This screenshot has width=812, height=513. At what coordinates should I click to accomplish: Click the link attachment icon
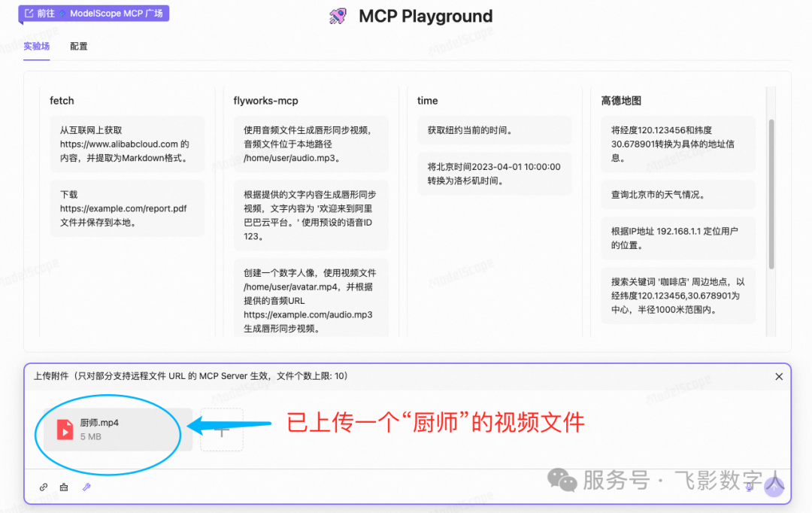pos(44,487)
